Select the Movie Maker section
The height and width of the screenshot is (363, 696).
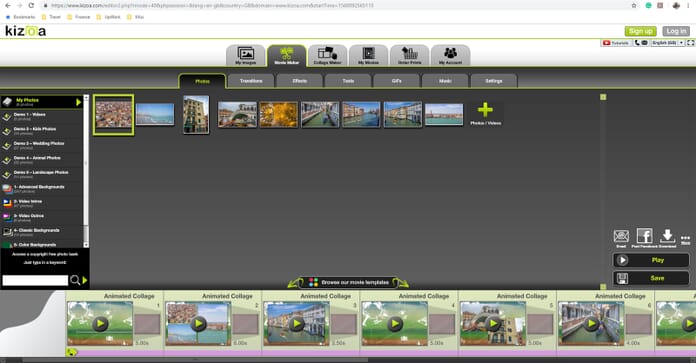click(x=287, y=55)
